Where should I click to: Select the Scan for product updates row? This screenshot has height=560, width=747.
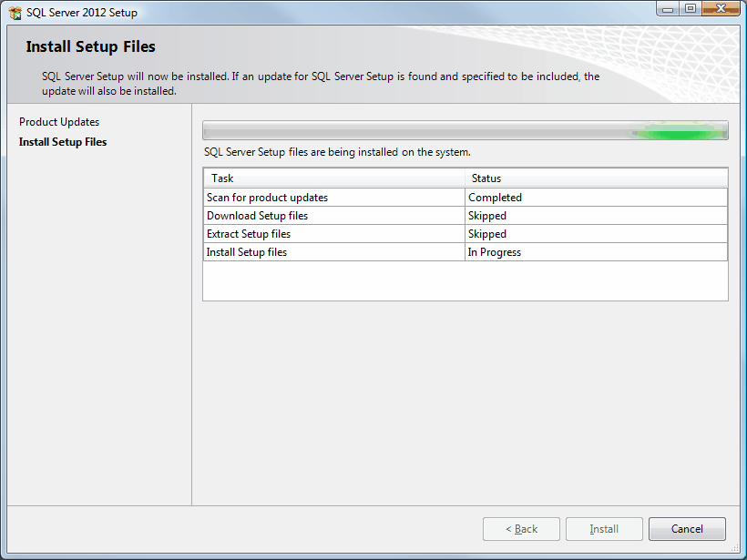466,198
